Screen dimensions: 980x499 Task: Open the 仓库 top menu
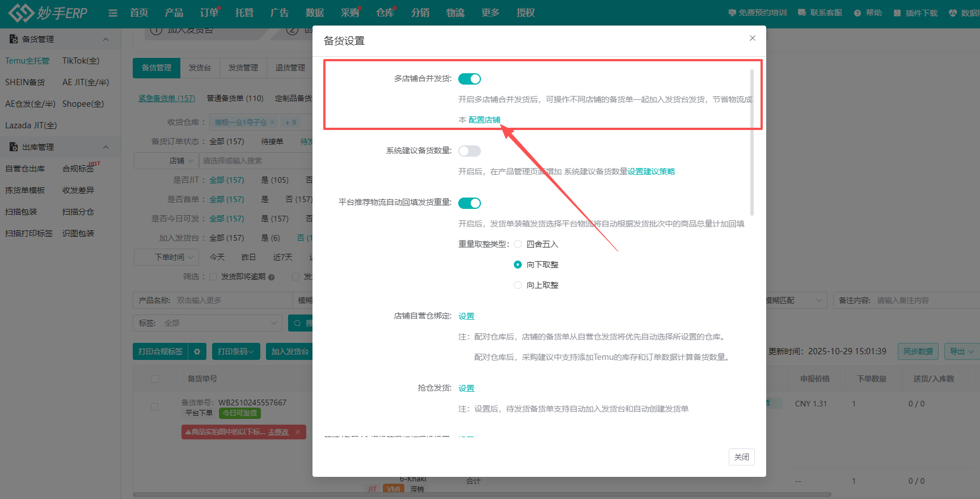point(385,12)
